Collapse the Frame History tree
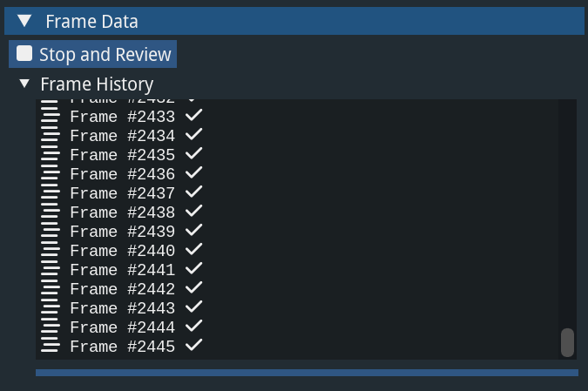This screenshot has height=391, width=588. click(24, 84)
